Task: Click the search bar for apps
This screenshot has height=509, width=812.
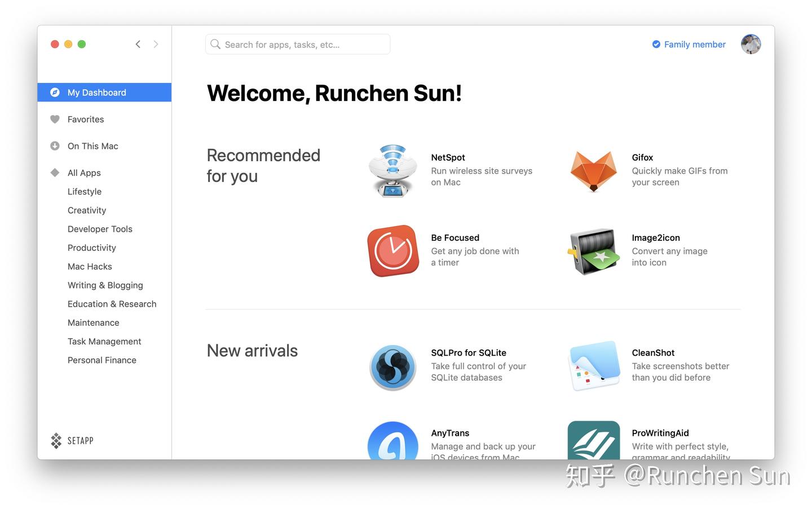Action: (297, 44)
